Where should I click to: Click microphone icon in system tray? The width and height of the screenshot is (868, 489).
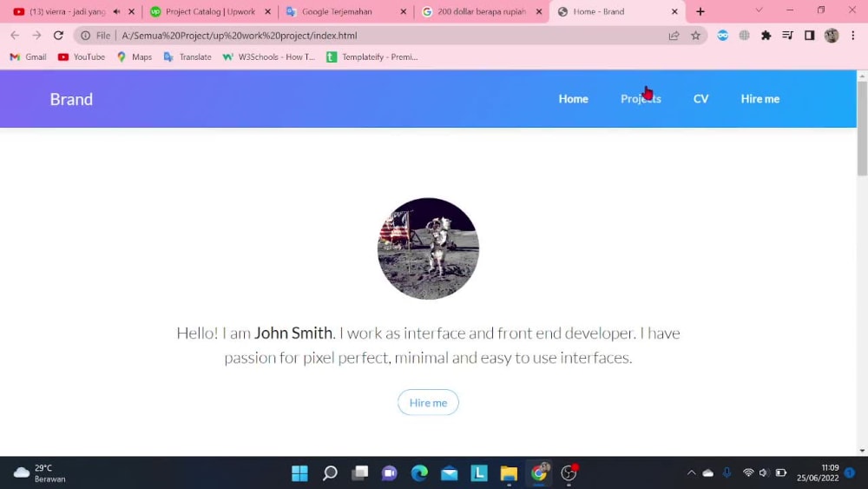tap(727, 473)
